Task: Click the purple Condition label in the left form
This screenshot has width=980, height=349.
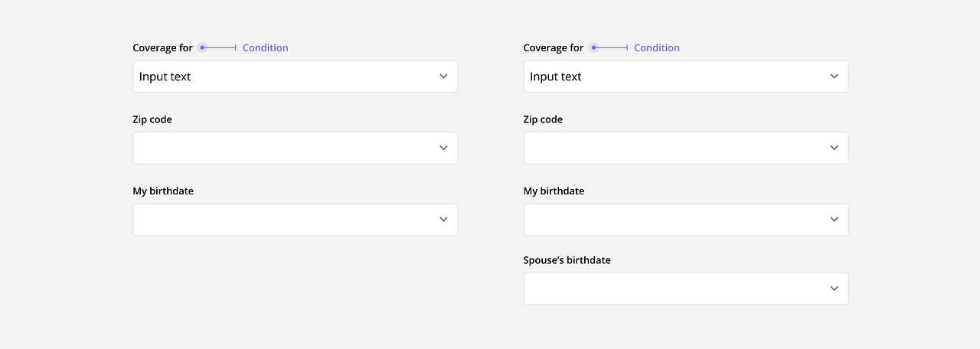Action: 265,47
